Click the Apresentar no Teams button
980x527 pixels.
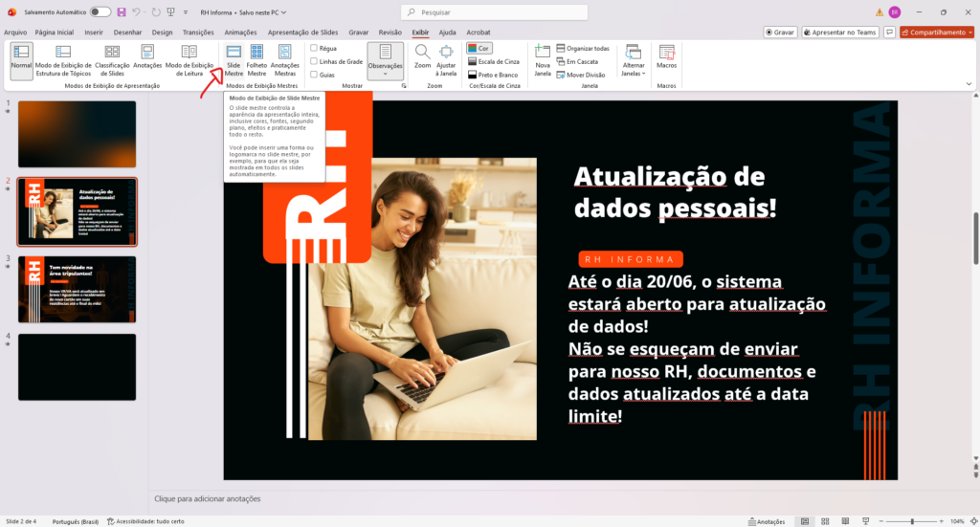[x=840, y=32]
